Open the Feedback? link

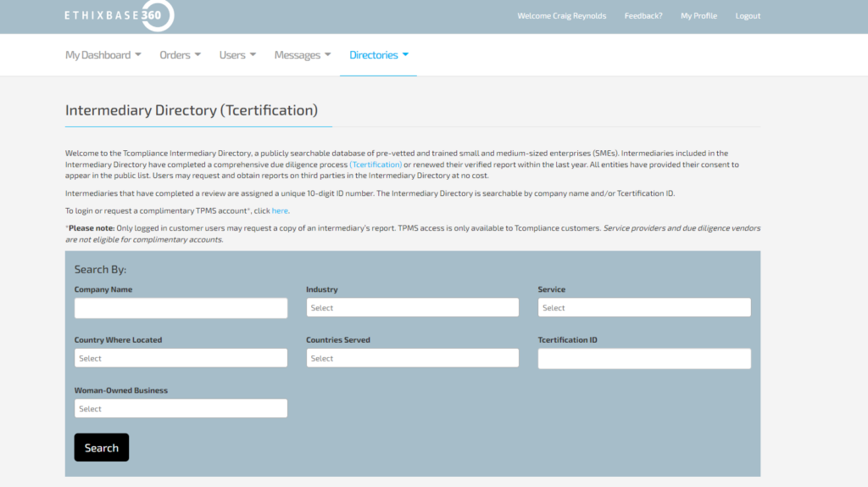[x=643, y=15]
